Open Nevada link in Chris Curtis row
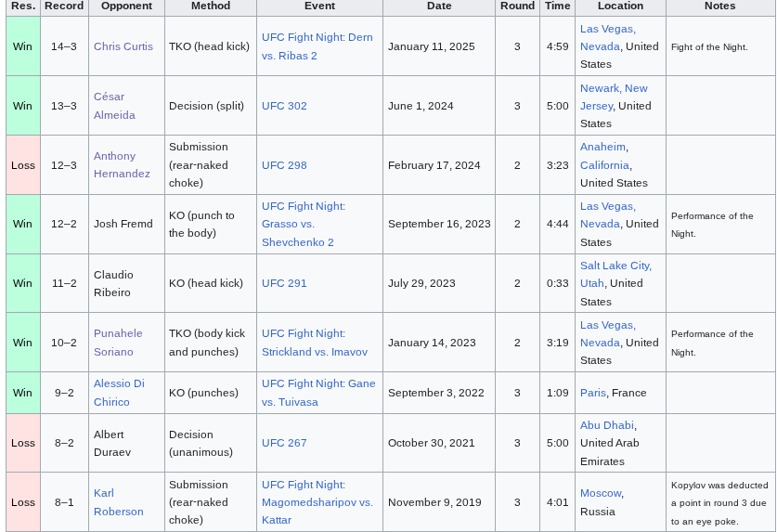This screenshot has height=532, width=777. click(600, 46)
